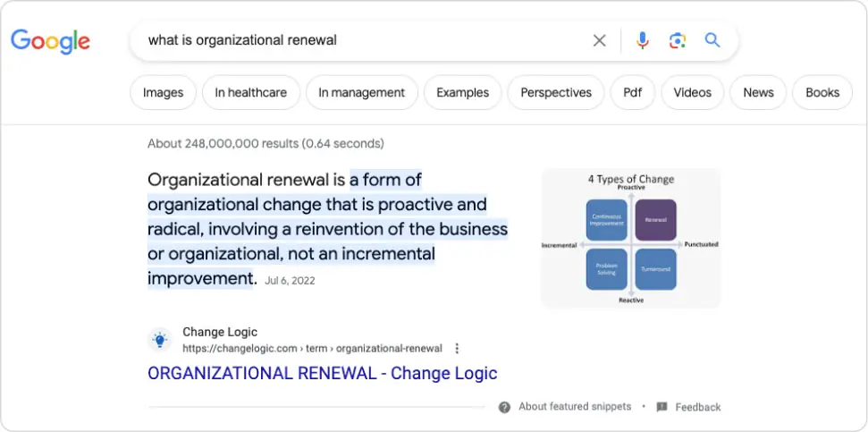Click the changelogic.com URL breadcrumb

click(x=312, y=348)
